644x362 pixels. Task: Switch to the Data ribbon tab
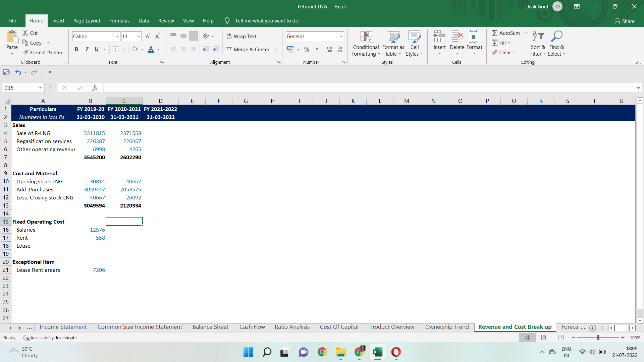(144, 21)
